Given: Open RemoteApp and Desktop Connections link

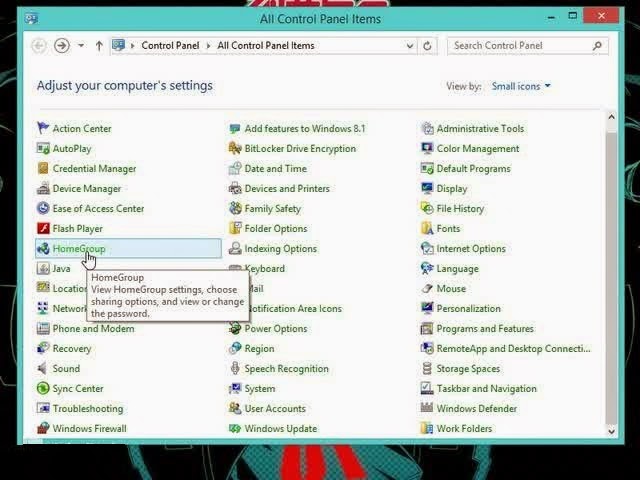Looking at the screenshot, I should click(x=513, y=349).
